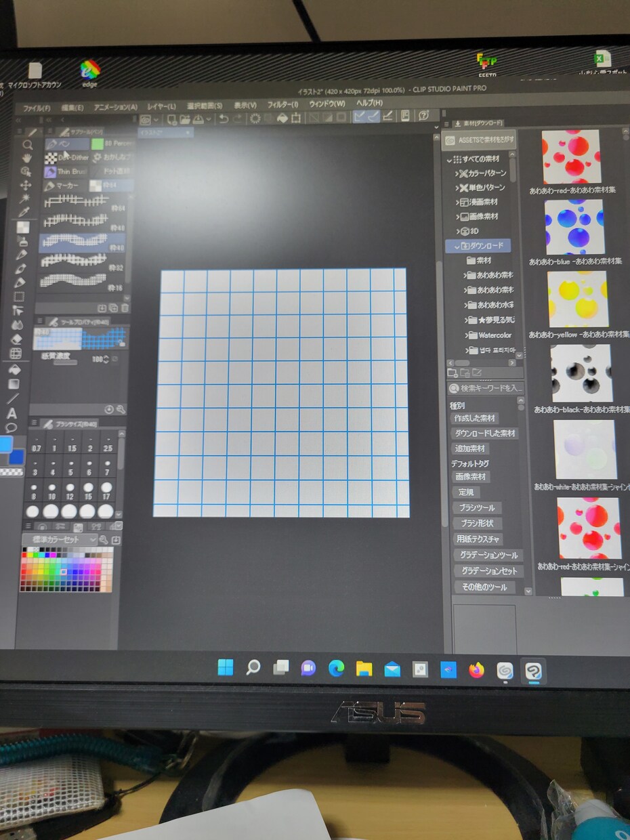
Task: Open the 標準カラーセット dropdown
Action: point(60,539)
